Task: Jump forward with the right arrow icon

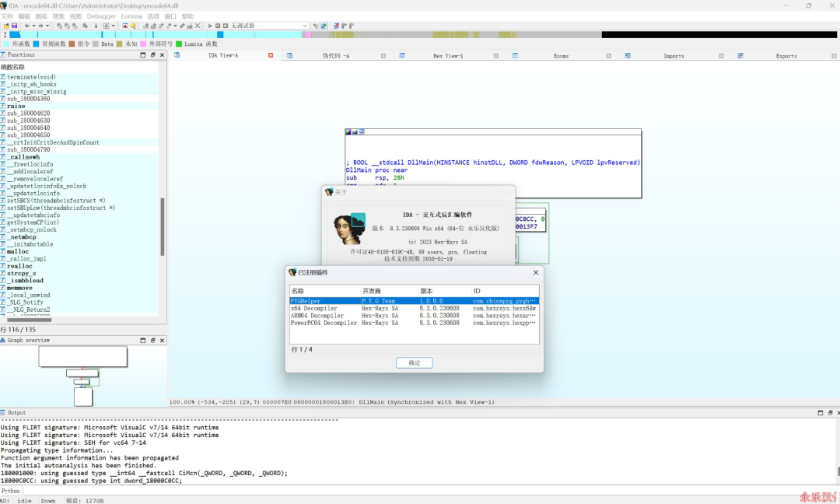Action: [x=40, y=26]
